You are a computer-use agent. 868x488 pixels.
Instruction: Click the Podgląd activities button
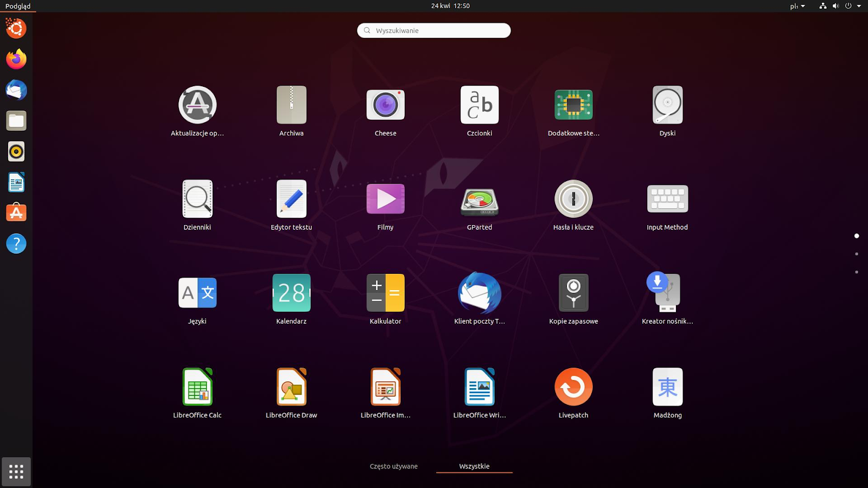click(x=18, y=6)
